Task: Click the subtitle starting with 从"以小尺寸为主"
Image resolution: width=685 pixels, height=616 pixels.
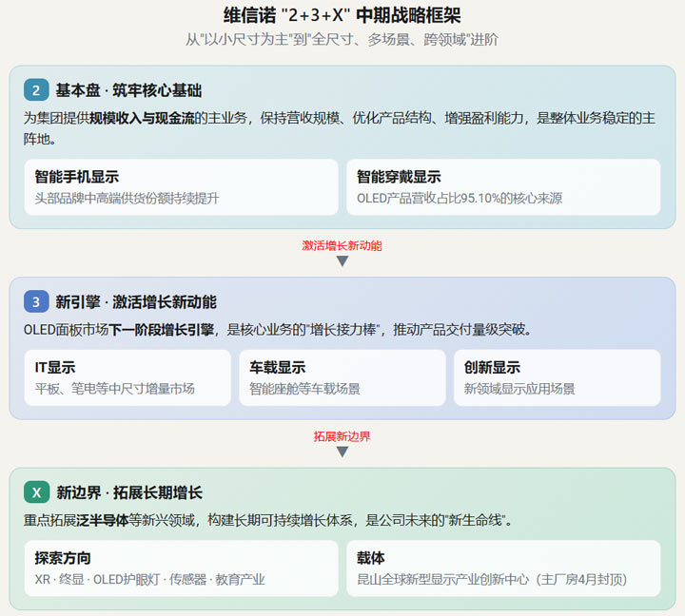Action: coord(342,40)
